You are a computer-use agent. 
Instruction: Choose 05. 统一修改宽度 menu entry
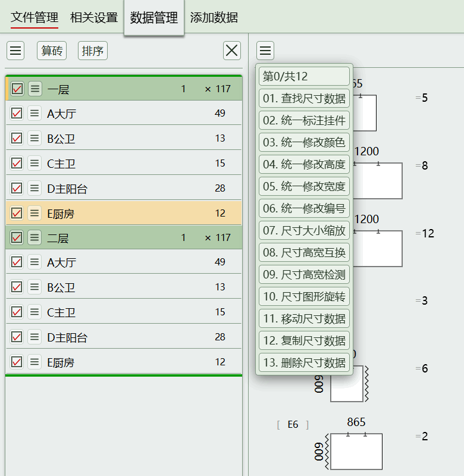point(304,186)
